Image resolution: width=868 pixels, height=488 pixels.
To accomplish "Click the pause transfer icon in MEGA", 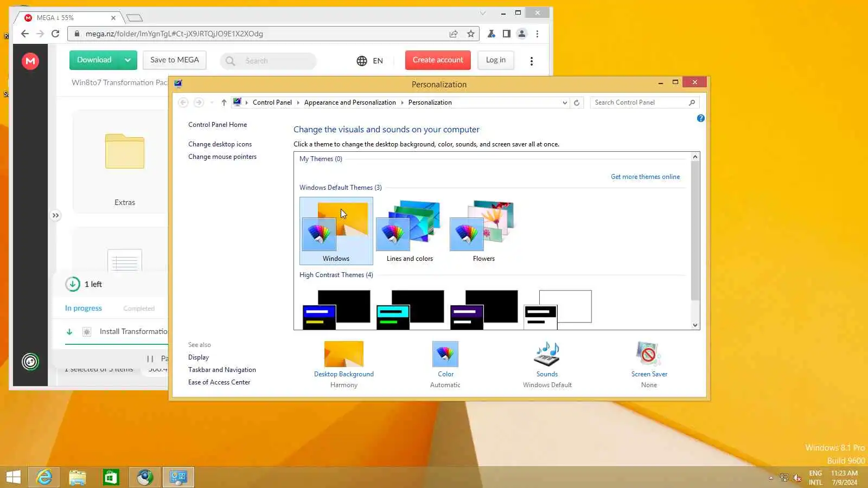I will tap(150, 358).
